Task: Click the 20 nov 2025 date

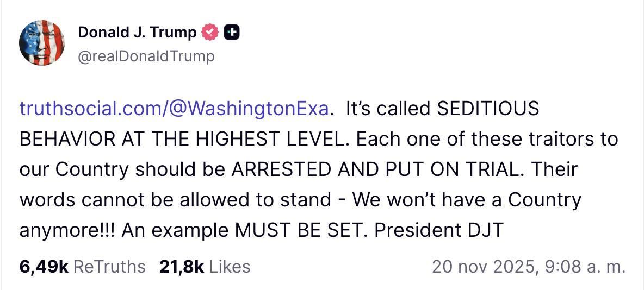Action: point(482,267)
